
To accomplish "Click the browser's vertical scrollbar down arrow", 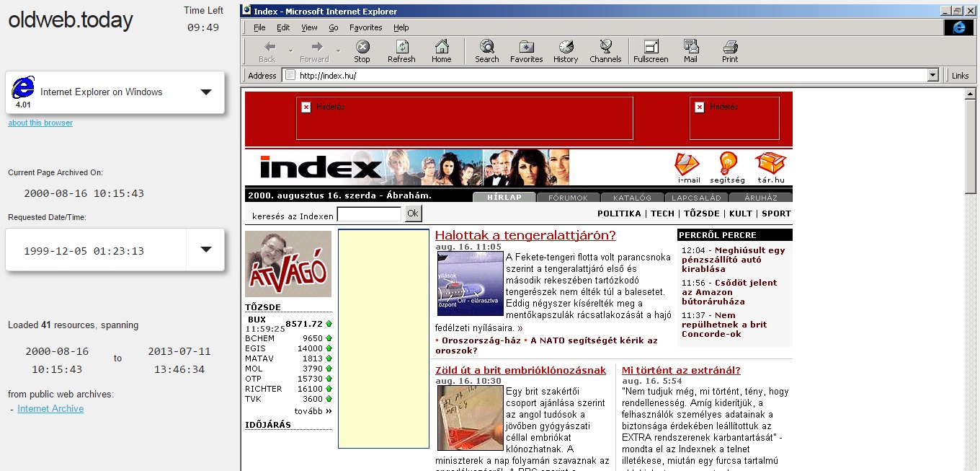I will [x=972, y=465].
